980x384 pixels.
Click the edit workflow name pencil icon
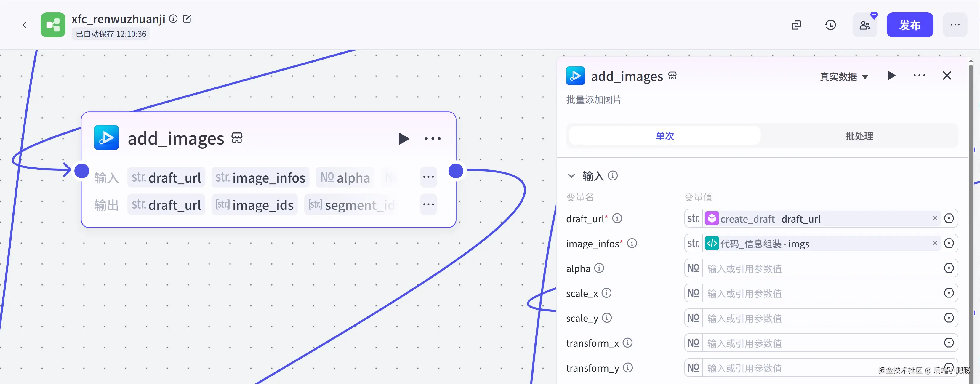(187, 19)
